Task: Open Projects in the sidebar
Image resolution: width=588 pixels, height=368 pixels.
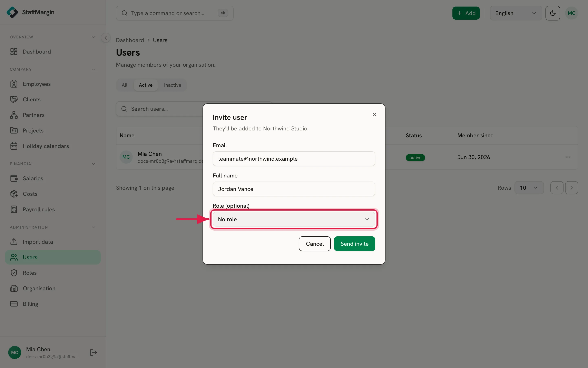Action: [53, 130]
